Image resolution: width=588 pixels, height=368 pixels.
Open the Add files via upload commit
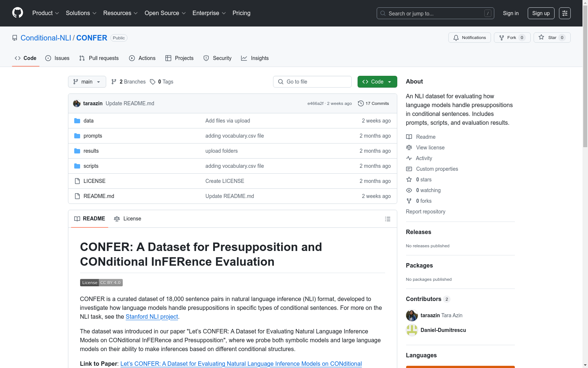pyautogui.click(x=228, y=121)
